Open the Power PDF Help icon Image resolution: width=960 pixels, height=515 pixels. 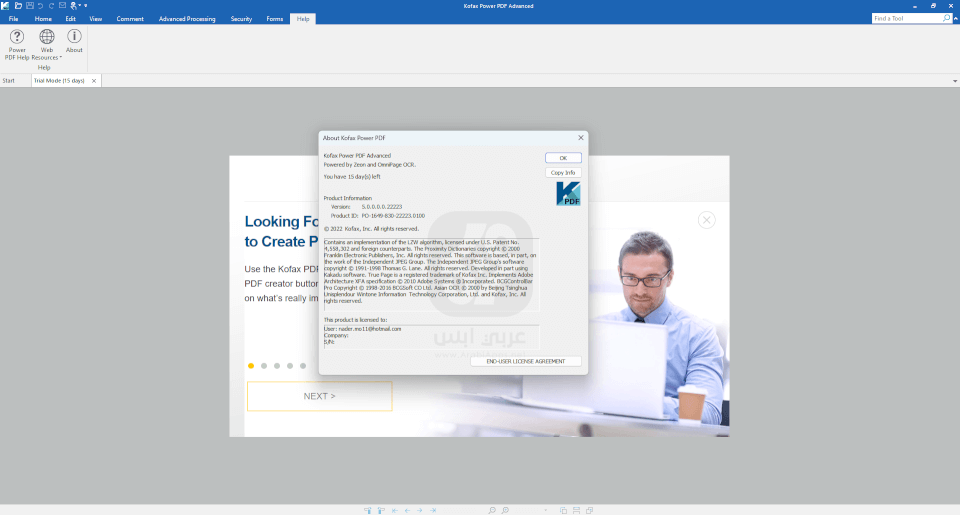tap(17, 37)
